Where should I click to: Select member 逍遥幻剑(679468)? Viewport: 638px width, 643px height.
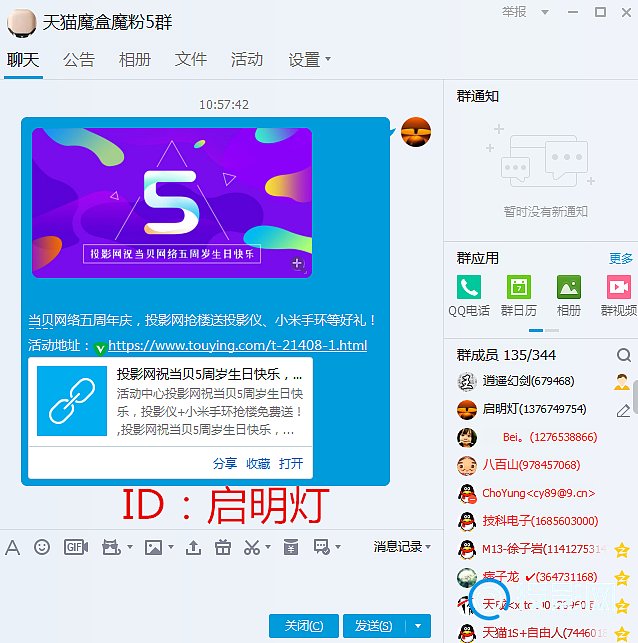point(528,381)
